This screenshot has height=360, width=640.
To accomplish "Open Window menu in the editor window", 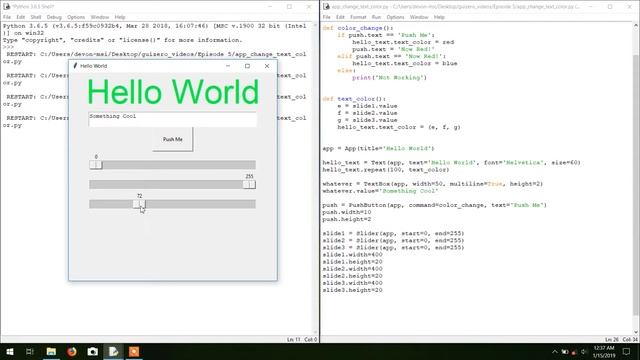I will pos(419,17).
